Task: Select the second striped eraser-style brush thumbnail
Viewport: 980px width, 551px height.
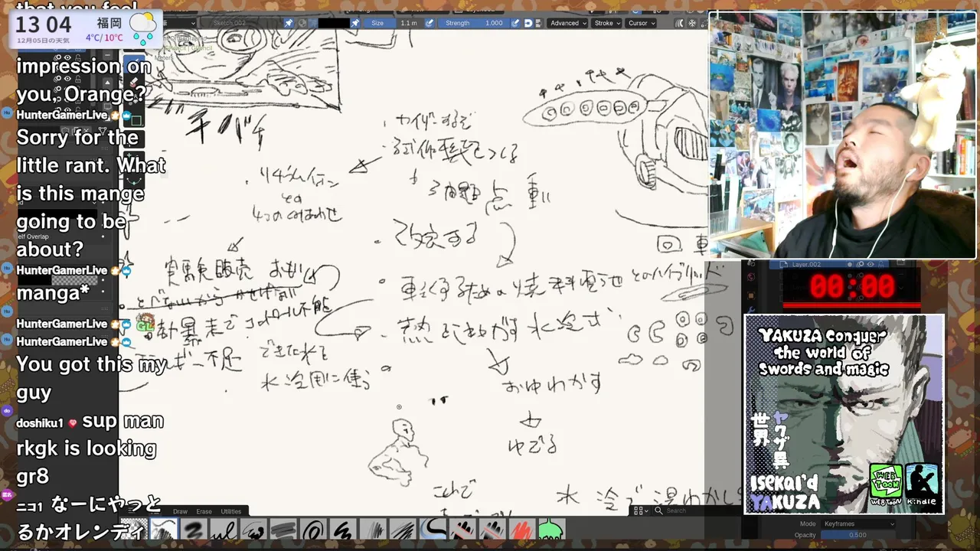Action: 492,530
